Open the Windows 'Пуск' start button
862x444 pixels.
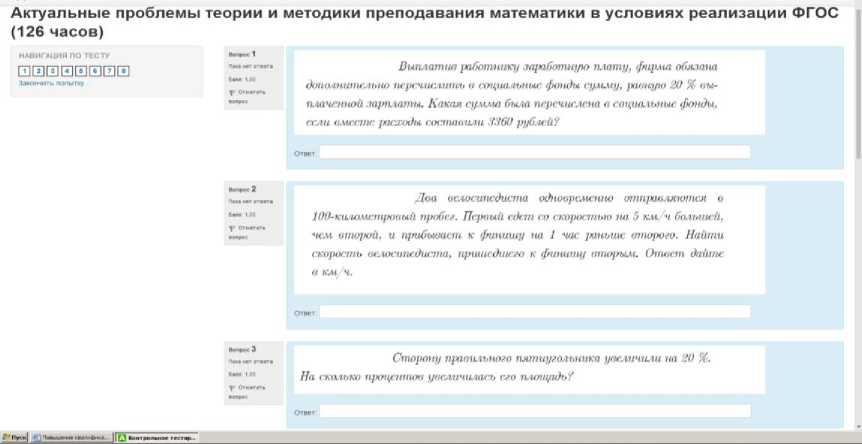pos(14,438)
